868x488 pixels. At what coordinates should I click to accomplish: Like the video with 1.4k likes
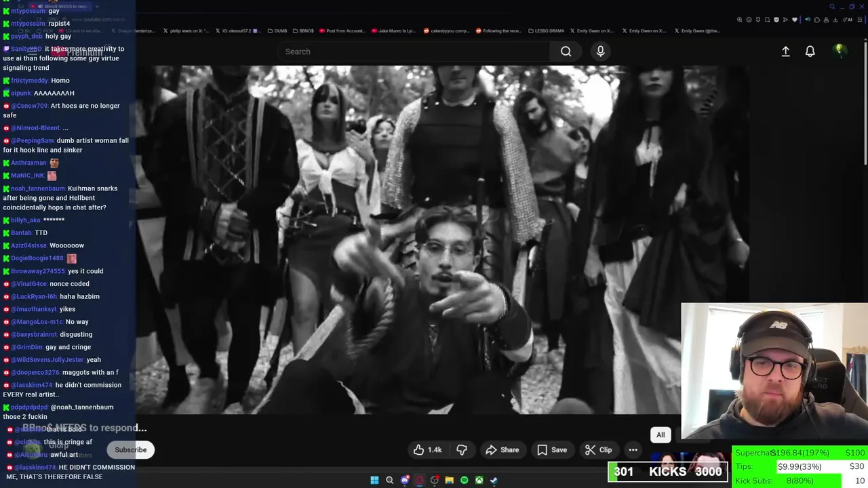click(428, 450)
